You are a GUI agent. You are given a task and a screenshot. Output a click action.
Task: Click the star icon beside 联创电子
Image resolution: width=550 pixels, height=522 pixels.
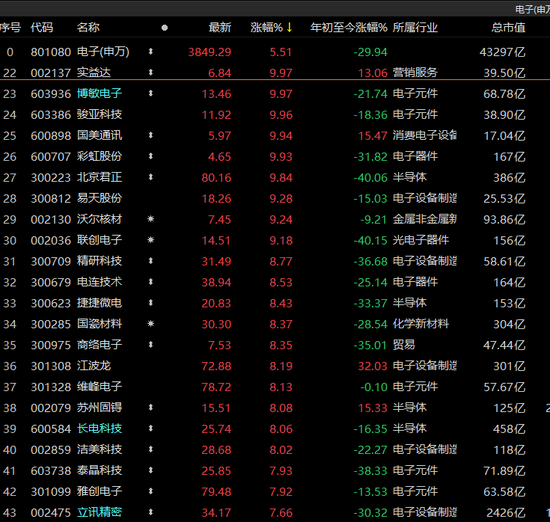(x=150, y=240)
